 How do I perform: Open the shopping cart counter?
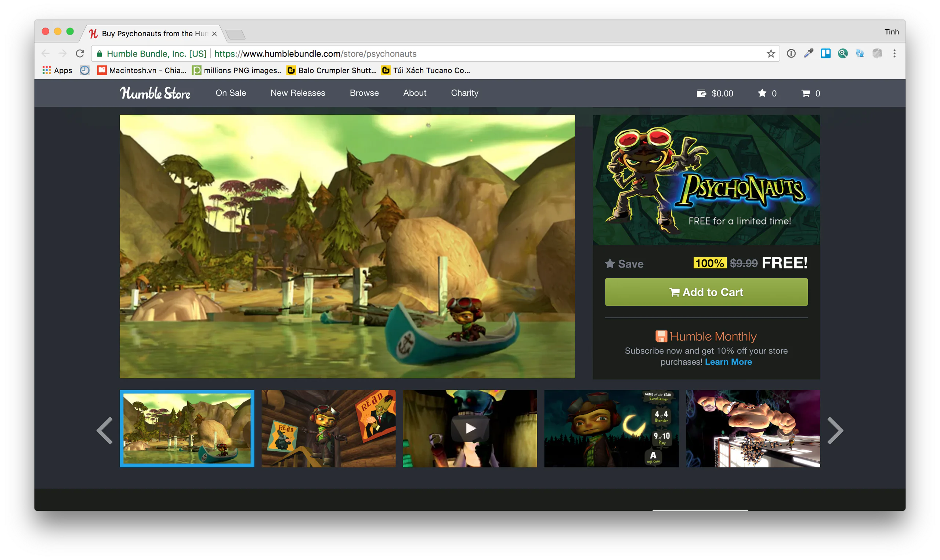coord(810,93)
